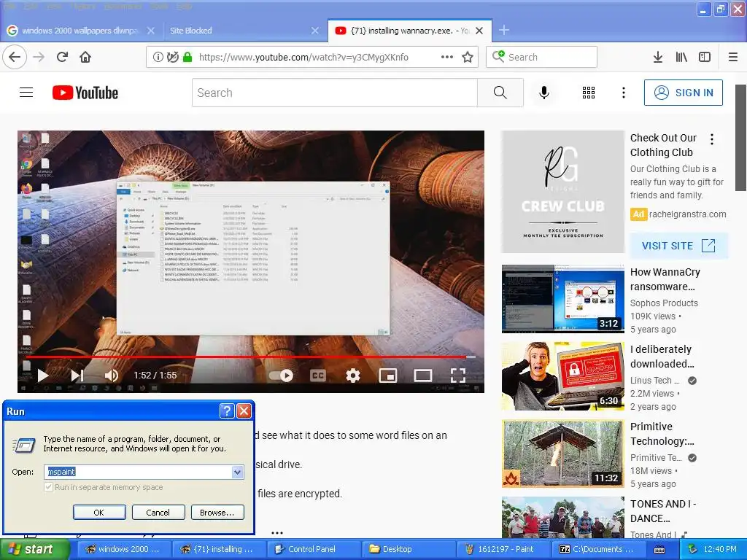Open the YouTube settings three-dot menu
This screenshot has height=560, width=747.
click(623, 93)
